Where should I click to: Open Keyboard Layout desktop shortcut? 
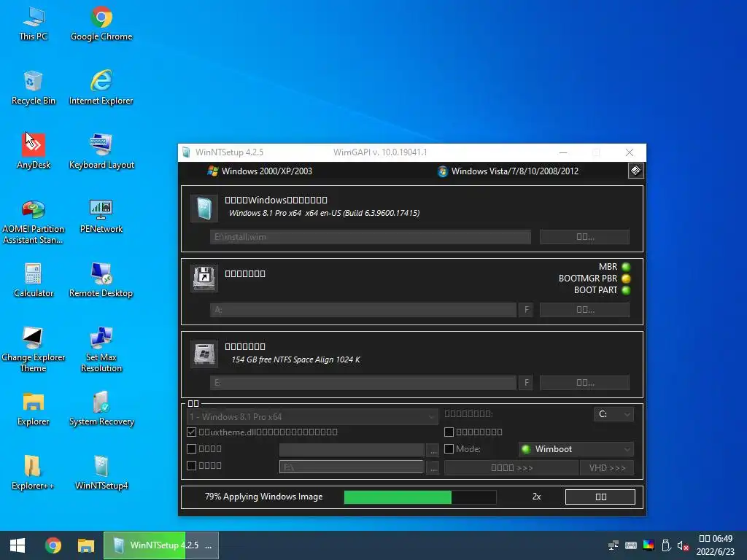click(x=101, y=152)
